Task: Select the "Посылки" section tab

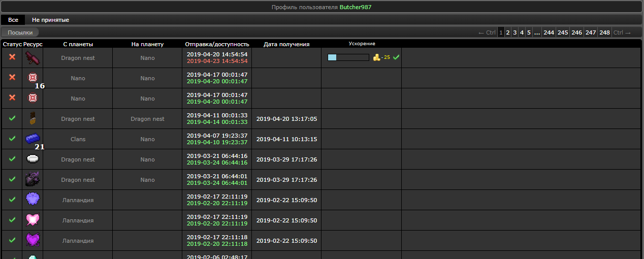Action: 20,33
